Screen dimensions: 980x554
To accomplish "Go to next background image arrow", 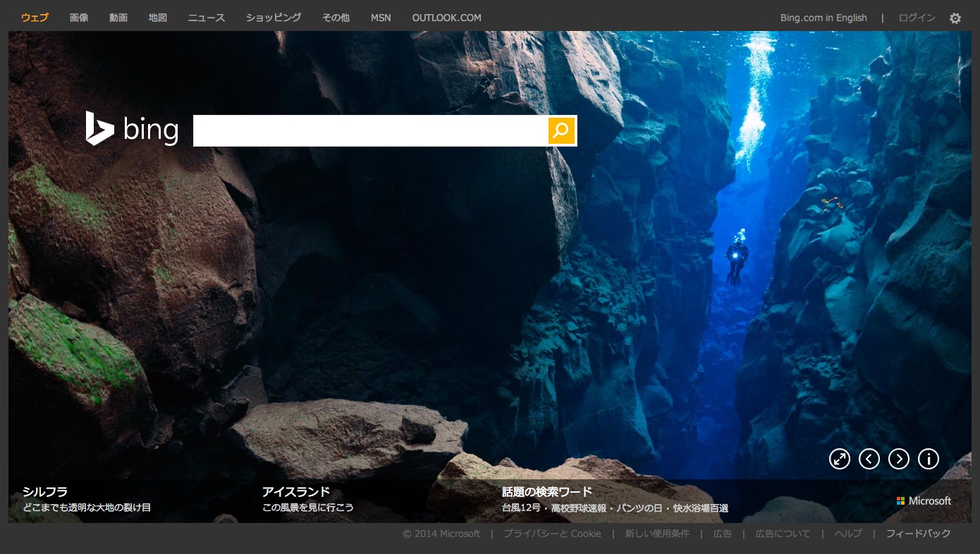I will pyautogui.click(x=898, y=459).
